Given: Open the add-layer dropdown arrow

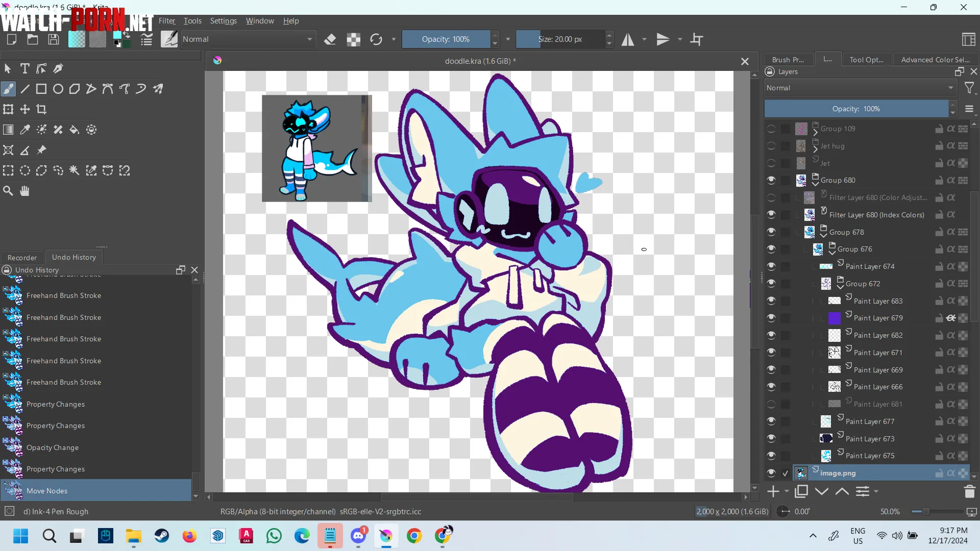Looking at the screenshot, I should tap(787, 491).
